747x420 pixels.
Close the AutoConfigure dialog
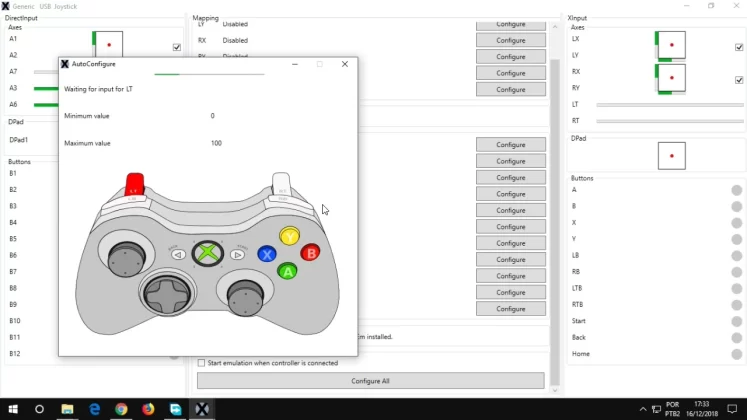point(345,64)
